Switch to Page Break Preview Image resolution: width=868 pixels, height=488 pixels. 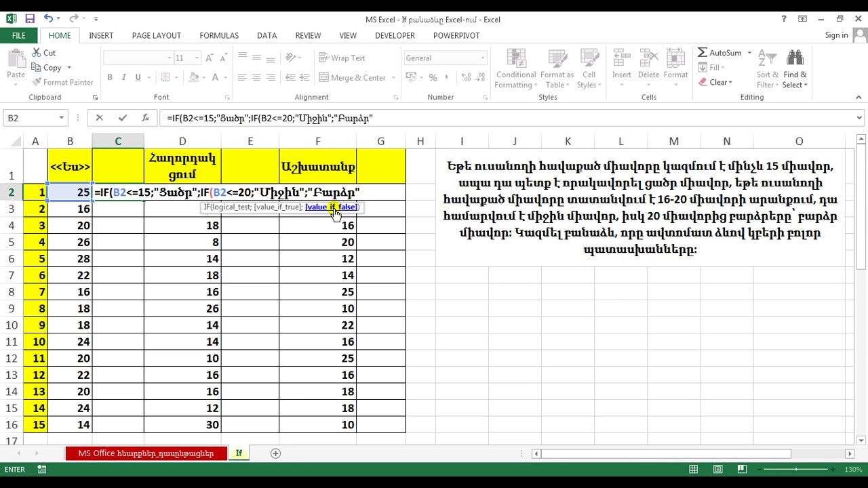coord(743,469)
